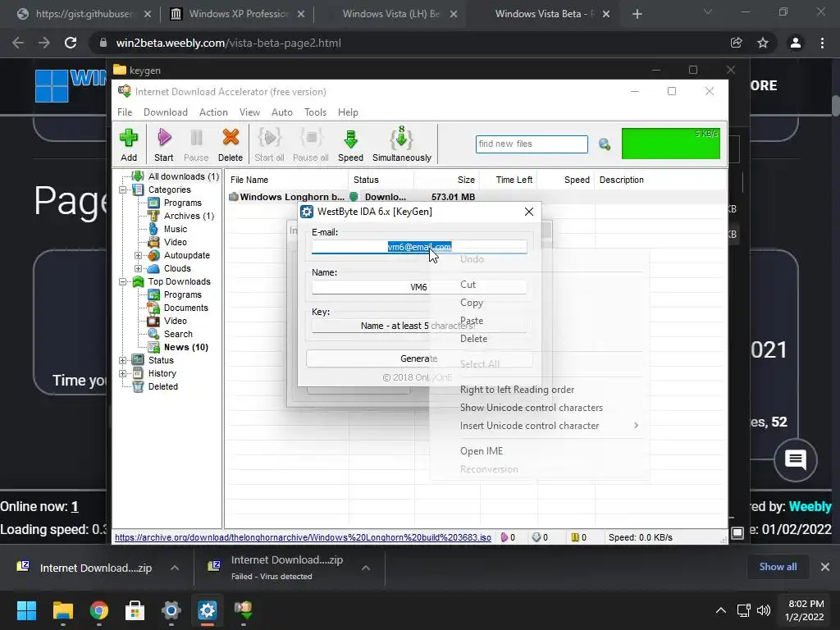
Task: Open chat bubble icon on webpage
Action: coord(796,459)
